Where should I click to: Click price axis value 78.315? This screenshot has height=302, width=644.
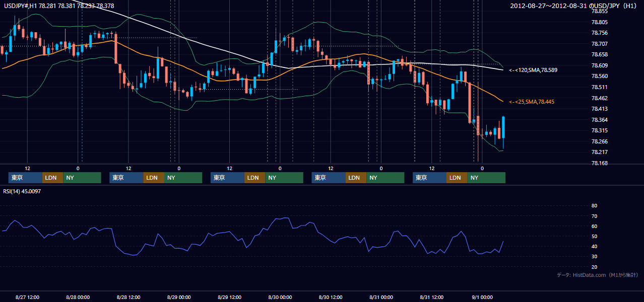(x=599, y=130)
